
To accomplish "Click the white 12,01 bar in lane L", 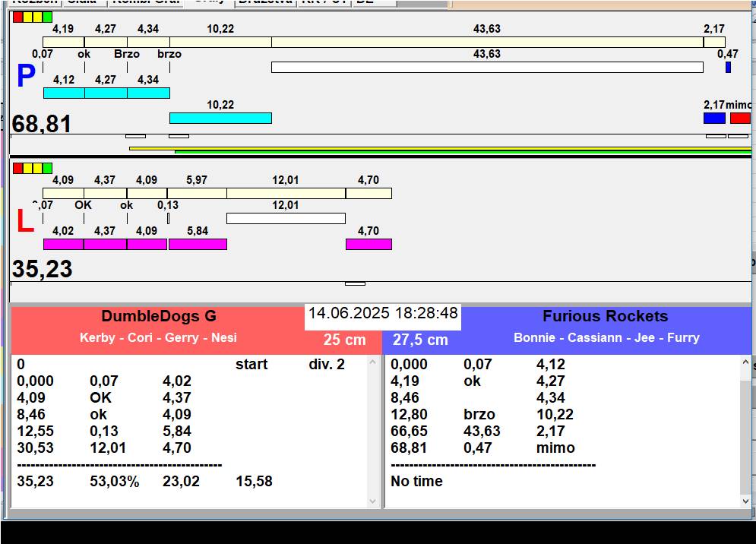I will 286,218.
